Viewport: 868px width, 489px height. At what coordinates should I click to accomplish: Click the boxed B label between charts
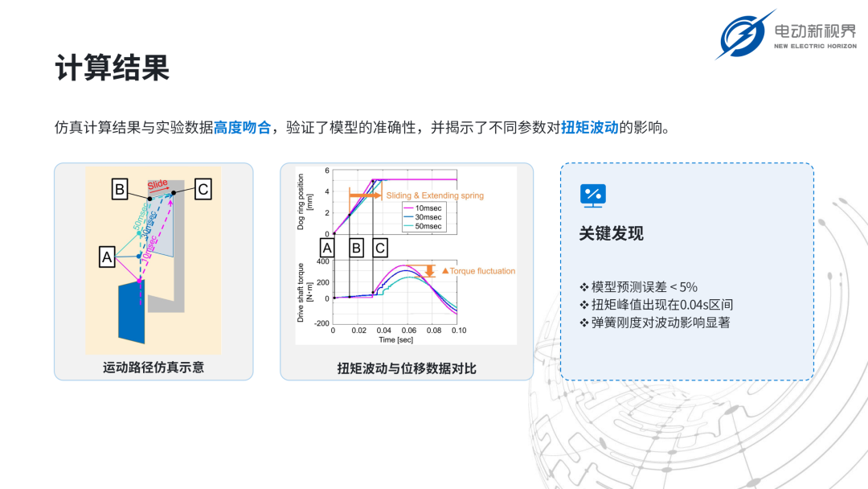coord(356,248)
